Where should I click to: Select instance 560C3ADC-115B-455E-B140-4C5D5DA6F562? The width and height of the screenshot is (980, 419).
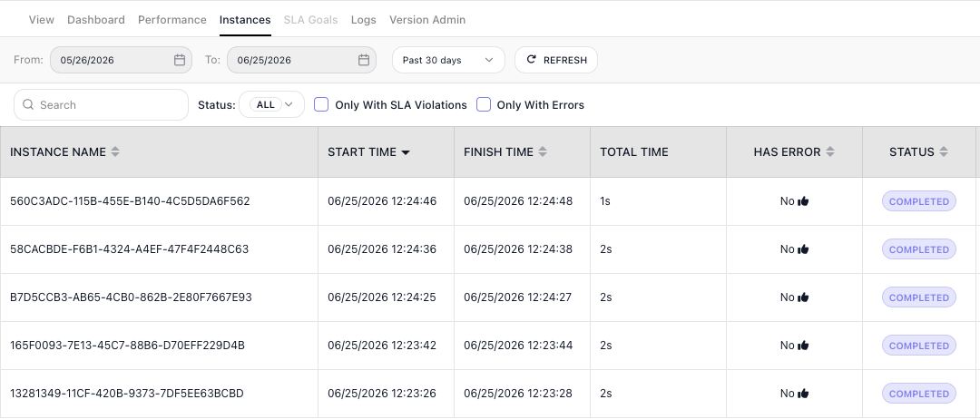(x=130, y=201)
